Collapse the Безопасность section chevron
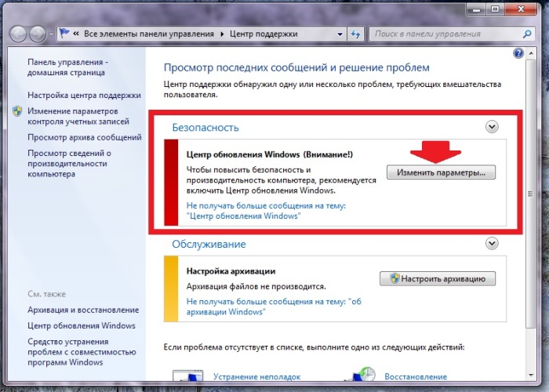 pyautogui.click(x=492, y=126)
